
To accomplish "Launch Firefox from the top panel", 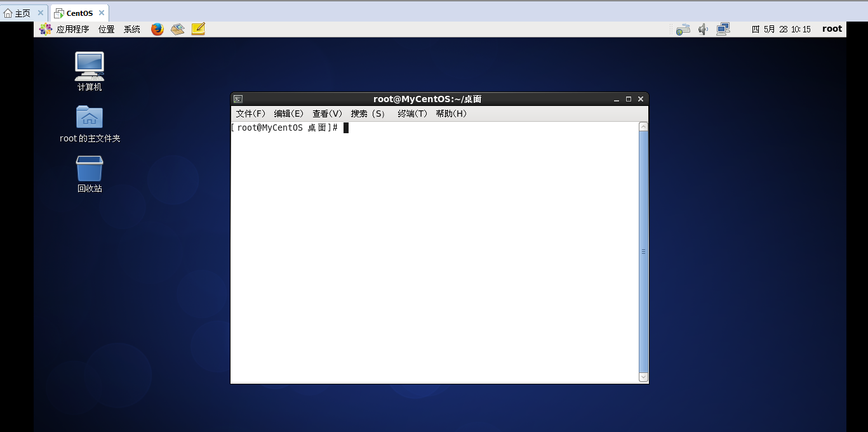I will pos(157,29).
